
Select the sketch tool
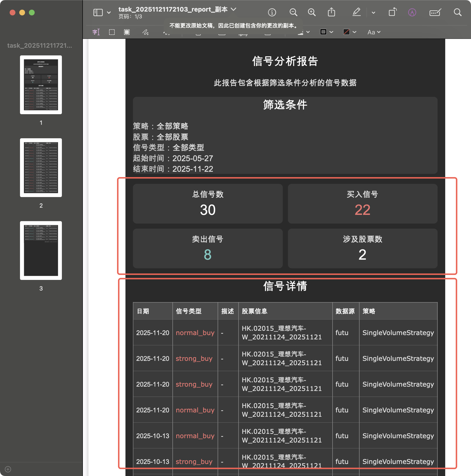[x=145, y=32]
